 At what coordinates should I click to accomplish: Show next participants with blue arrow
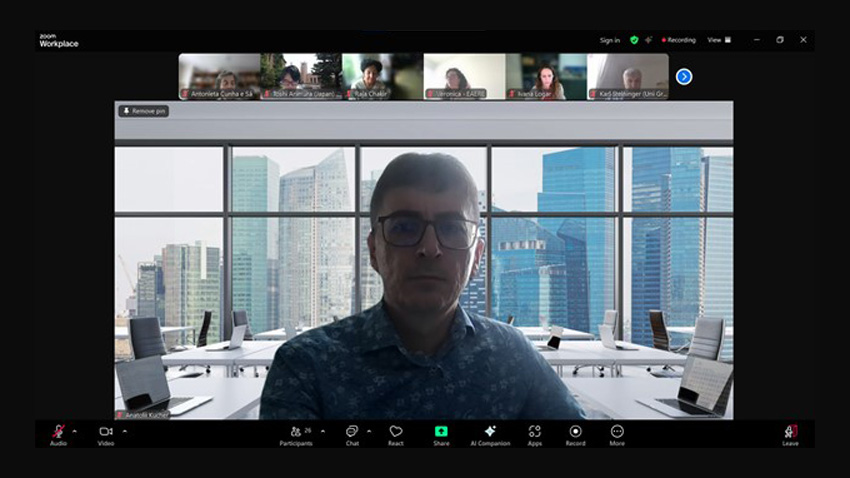pos(684,76)
